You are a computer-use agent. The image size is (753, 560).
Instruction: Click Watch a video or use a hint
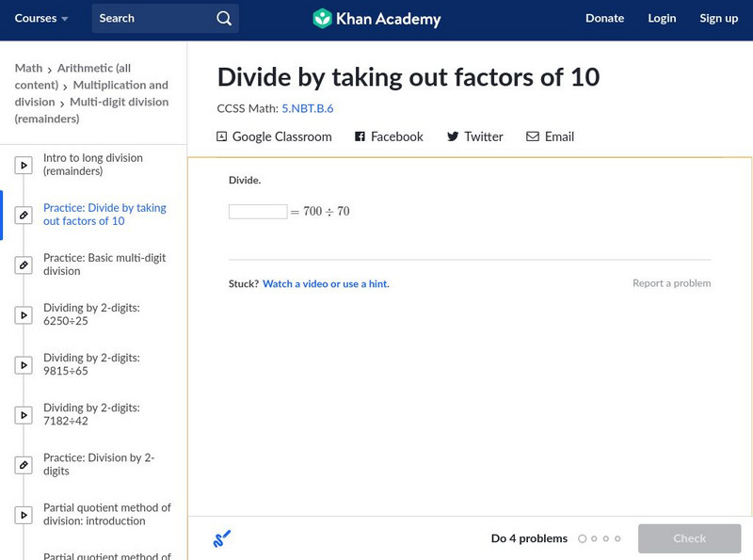coord(326,283)
